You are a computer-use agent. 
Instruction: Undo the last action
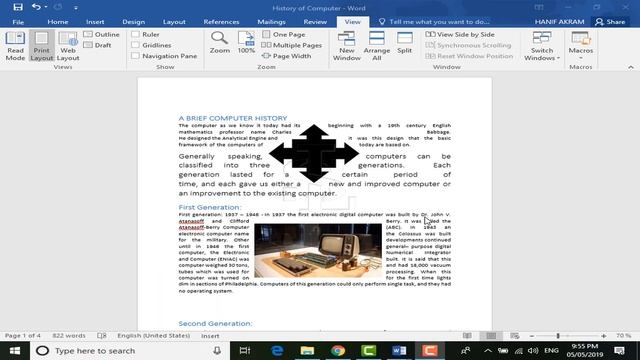[x=36, y=7]
